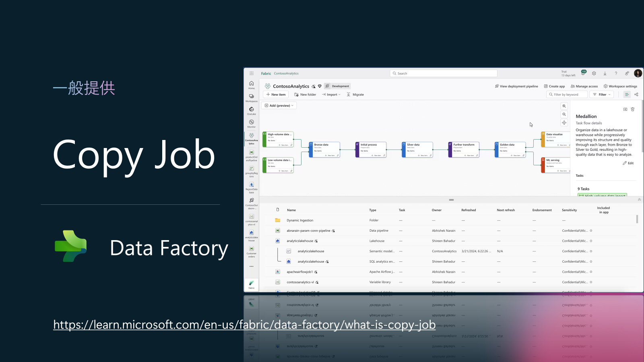Screen dimensions: 644x362
Task: Open abnarain-param-conn-pipeline item
Action: click(x=308, y=230)
